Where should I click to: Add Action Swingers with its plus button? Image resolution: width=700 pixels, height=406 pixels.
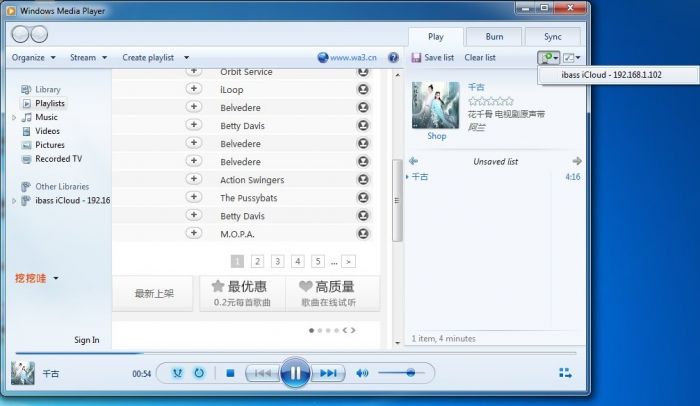[x=194, y=179]
